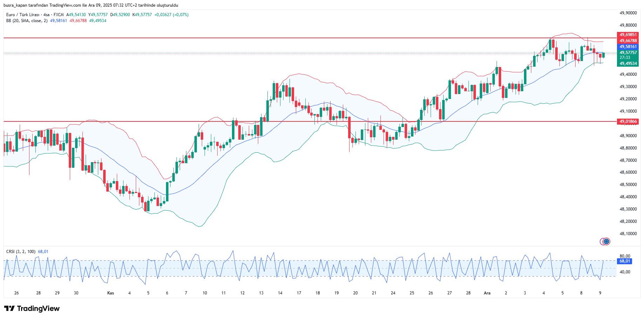Click the red 49,69851 price axis label
This screenshot has width=644, height=319.
(628, 35)
